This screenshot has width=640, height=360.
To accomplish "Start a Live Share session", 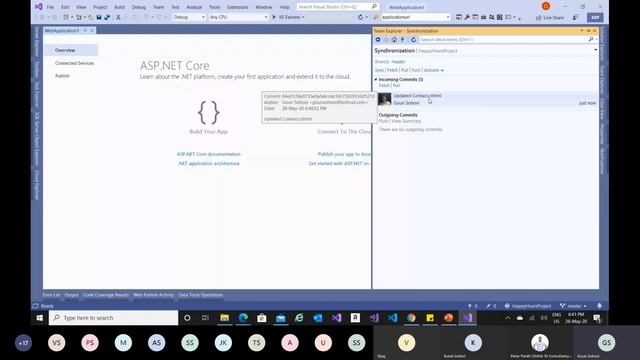I will coord(550,18).
